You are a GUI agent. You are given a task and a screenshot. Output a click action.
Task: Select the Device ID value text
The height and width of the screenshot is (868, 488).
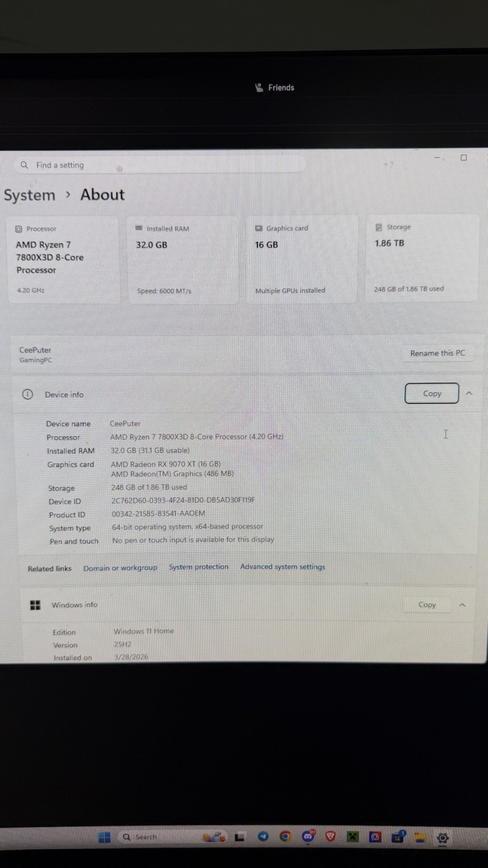click(183, 500)
